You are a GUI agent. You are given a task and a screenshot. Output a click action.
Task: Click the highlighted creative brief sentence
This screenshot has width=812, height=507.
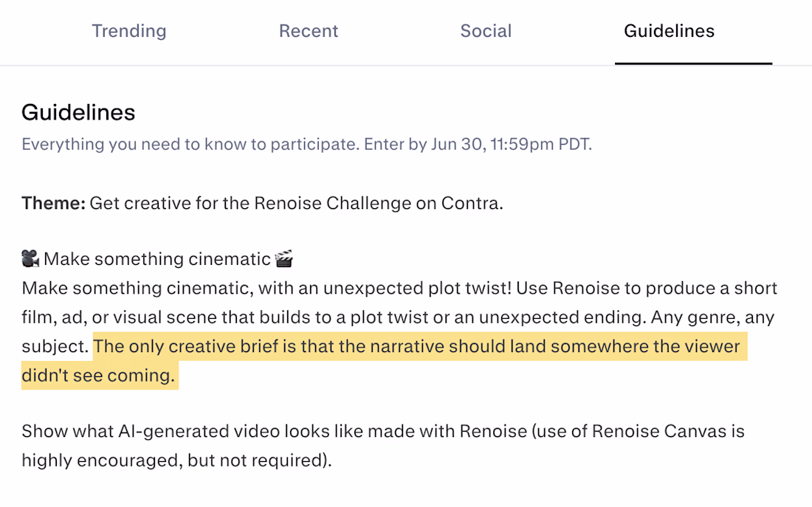(385, 360)
